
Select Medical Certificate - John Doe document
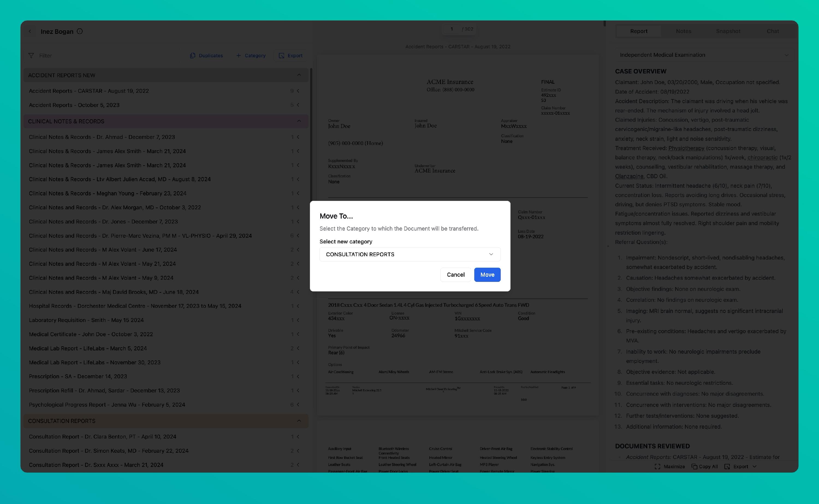[91, 334]
